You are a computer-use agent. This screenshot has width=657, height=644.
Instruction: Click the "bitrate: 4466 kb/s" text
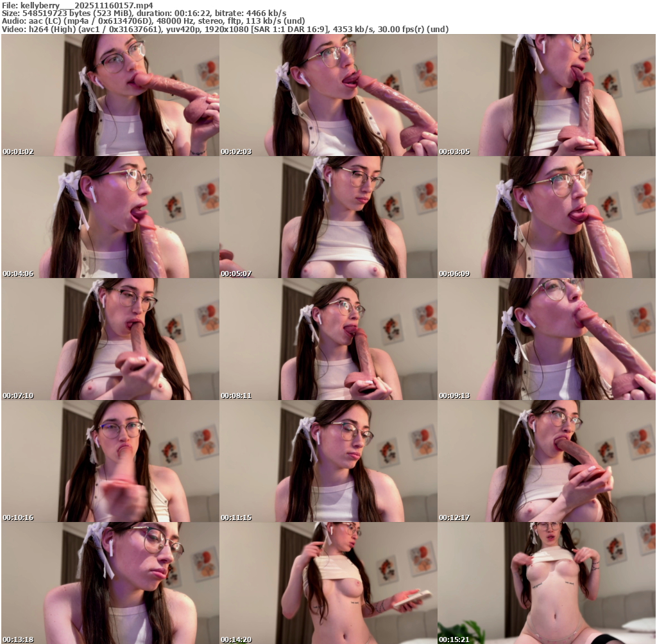point(251,13)
